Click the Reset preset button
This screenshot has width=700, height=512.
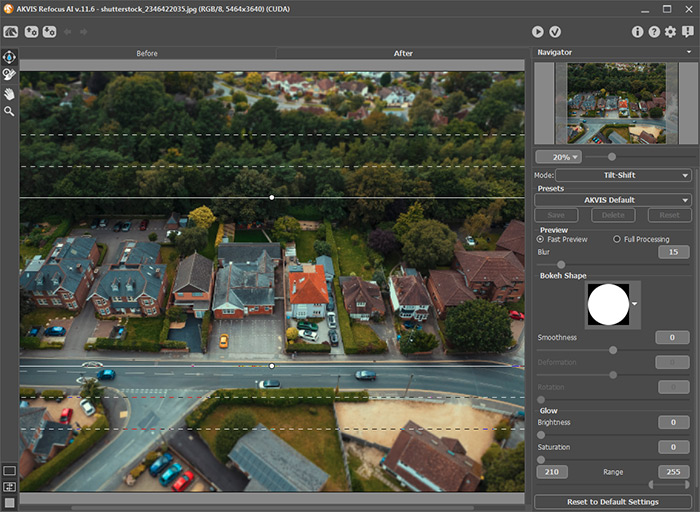[x=669, y=215]
